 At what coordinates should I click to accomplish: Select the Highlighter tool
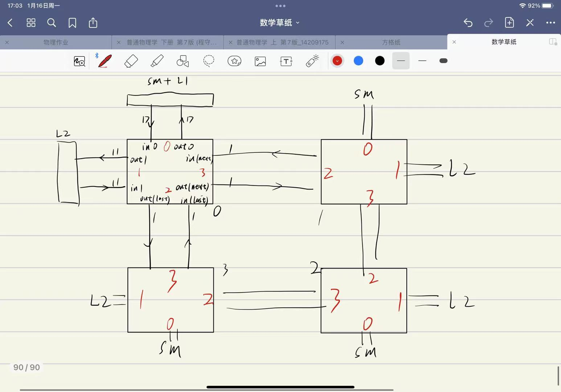pos(157,61)
